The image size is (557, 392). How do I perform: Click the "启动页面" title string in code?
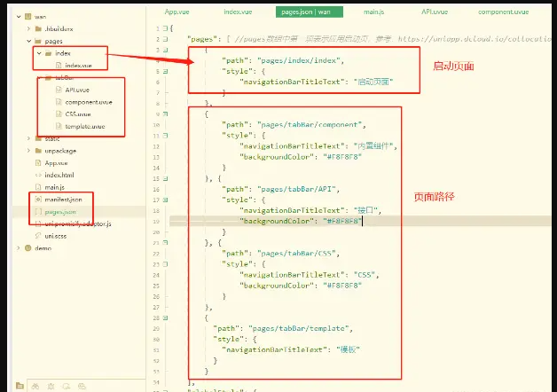[x=373, y=82]
